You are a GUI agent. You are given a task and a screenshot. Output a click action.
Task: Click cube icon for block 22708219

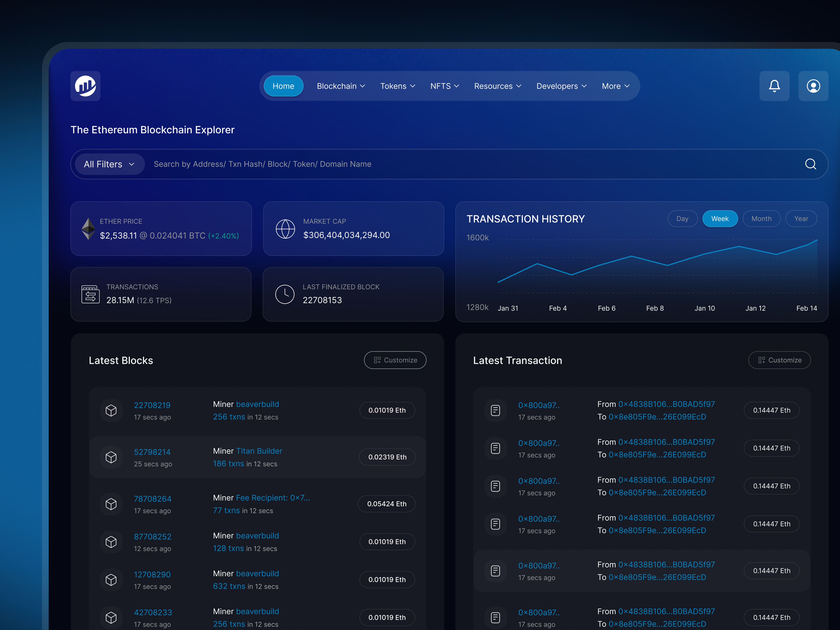click(111, 411)
